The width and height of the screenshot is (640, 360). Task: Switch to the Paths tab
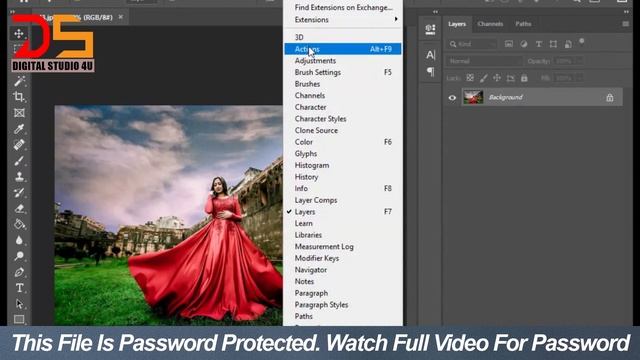(523, 24)
